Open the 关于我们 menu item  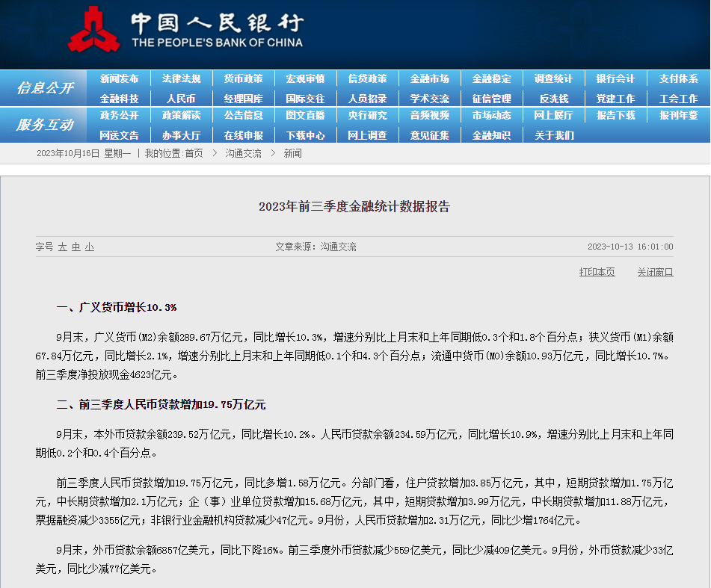(x=553, y=135)
